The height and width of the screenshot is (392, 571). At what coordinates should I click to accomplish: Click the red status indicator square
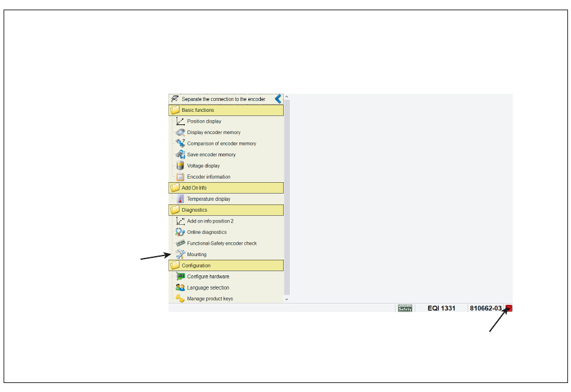click(x=508, y=308)
